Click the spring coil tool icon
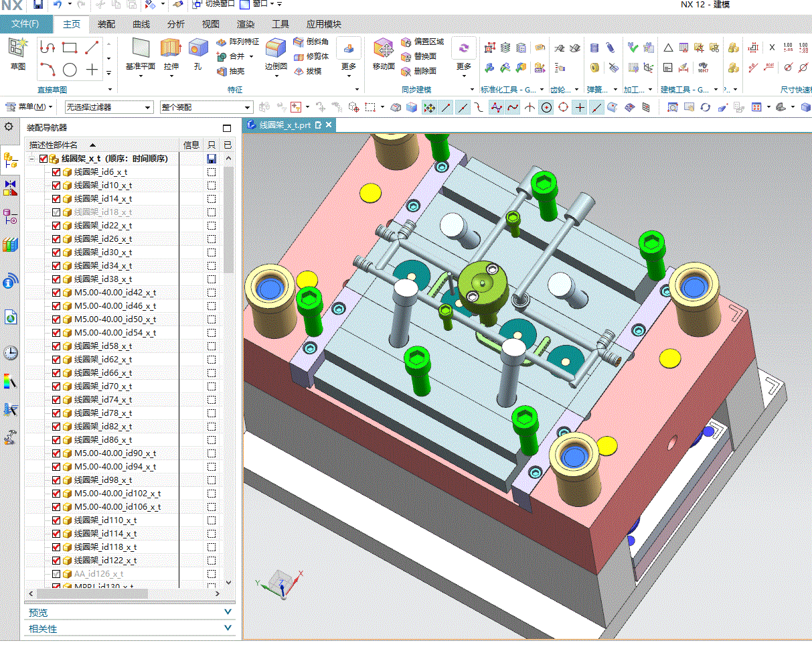 coord(594,48)
